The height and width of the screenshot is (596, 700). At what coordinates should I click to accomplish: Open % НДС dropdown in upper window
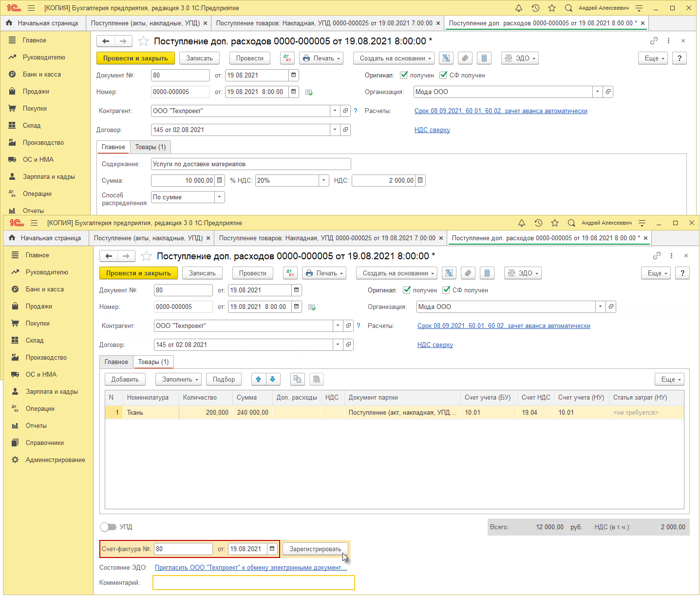[324, 180]
